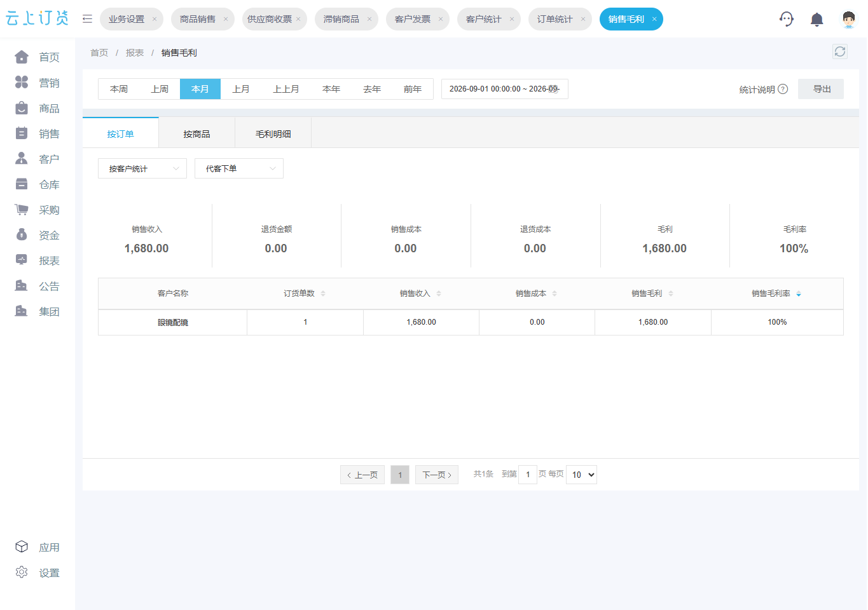Open notifications bell icon
The width and height of the screenshot is (868, 610).
tap(817, 19)
